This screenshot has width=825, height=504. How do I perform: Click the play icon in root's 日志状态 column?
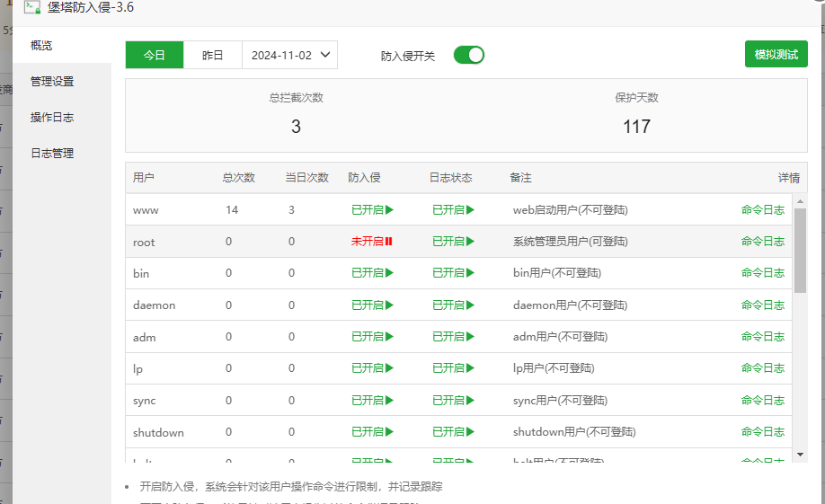point(470,242)
